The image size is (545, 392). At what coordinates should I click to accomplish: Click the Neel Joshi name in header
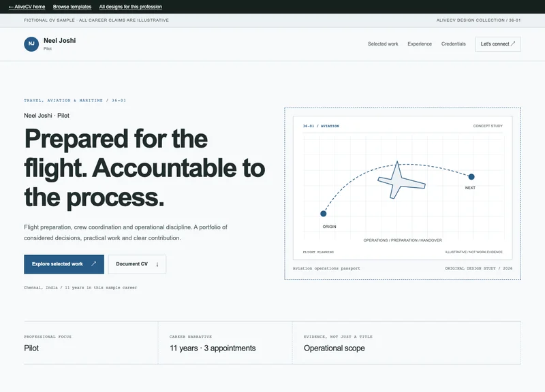(59, 41)
